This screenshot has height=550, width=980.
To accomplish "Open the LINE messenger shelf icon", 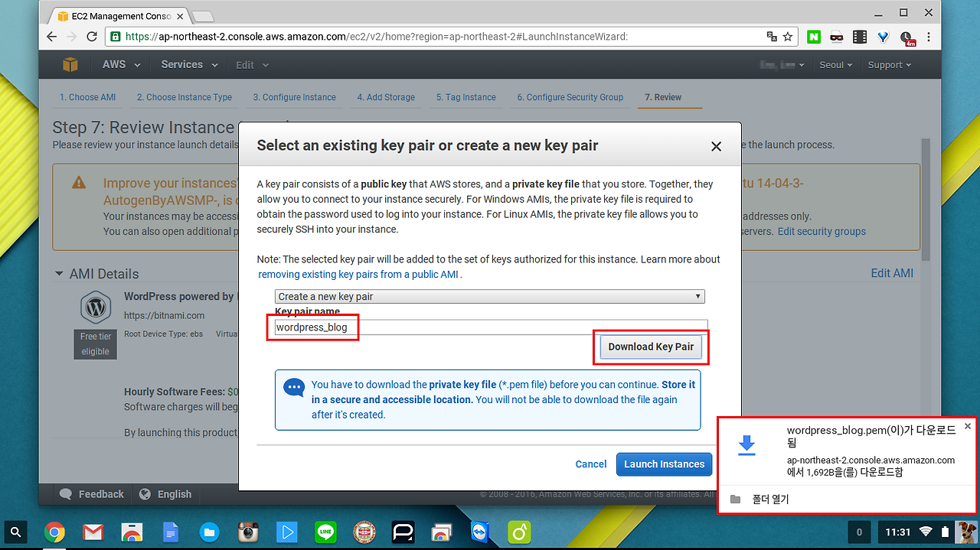I will (x=325, y=532).
